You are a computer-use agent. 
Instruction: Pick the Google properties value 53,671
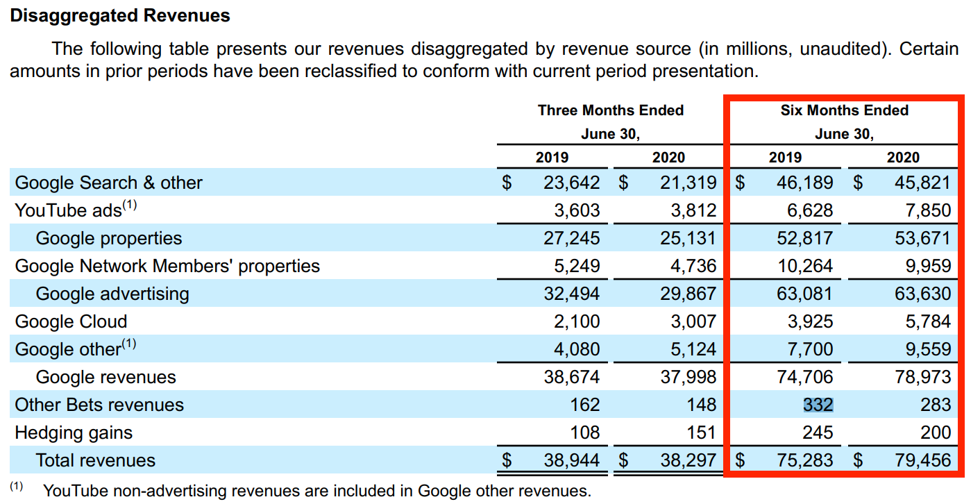pos(922,238)
